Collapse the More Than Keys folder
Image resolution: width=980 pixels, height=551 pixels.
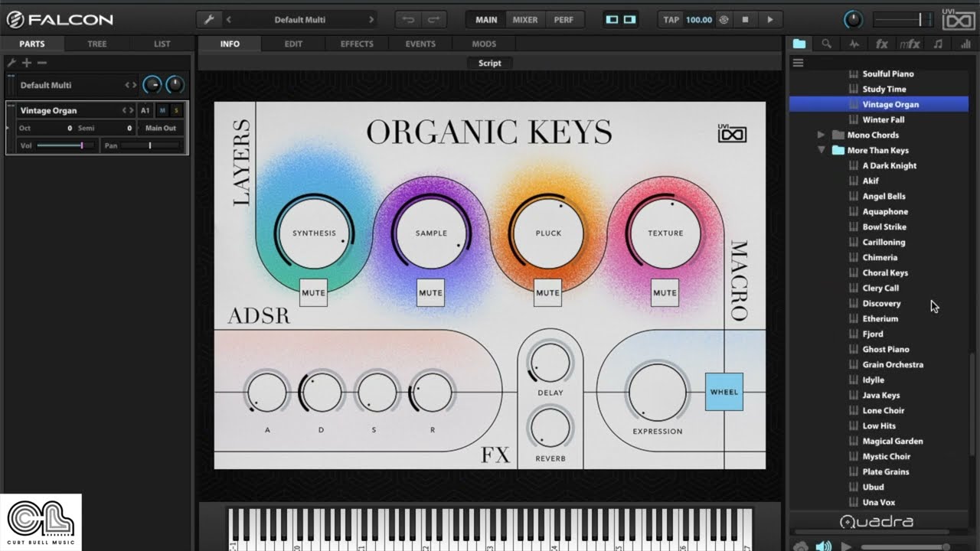pyautogui.click(x=822, y=150)
